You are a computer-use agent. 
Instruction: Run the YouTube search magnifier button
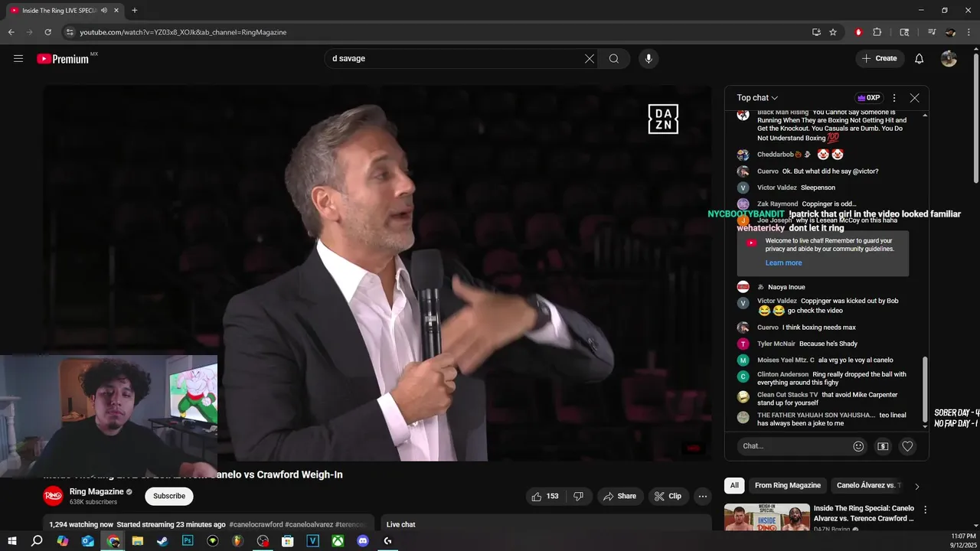pos(614,58)
